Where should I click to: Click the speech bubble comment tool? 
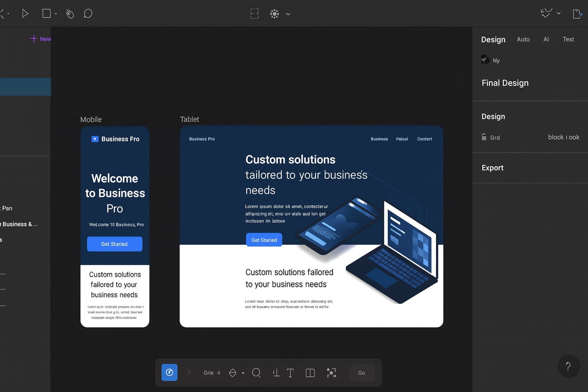click(88, 14)
